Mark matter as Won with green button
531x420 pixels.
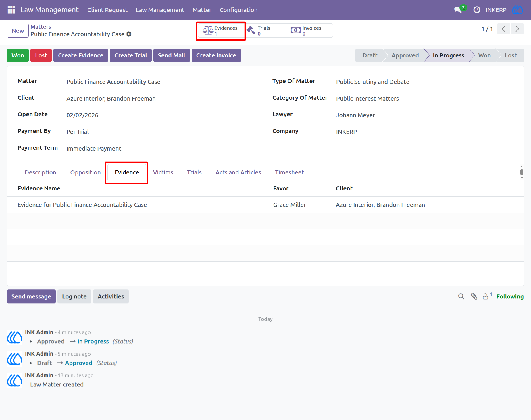coord(18,55)
